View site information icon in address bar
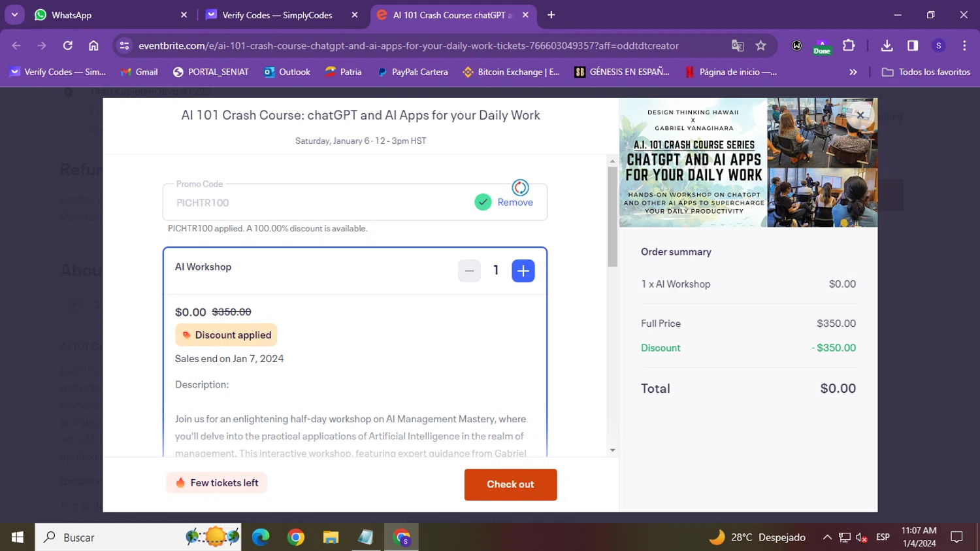Viewport: 980px width, 551px height. tap(124, 46)
